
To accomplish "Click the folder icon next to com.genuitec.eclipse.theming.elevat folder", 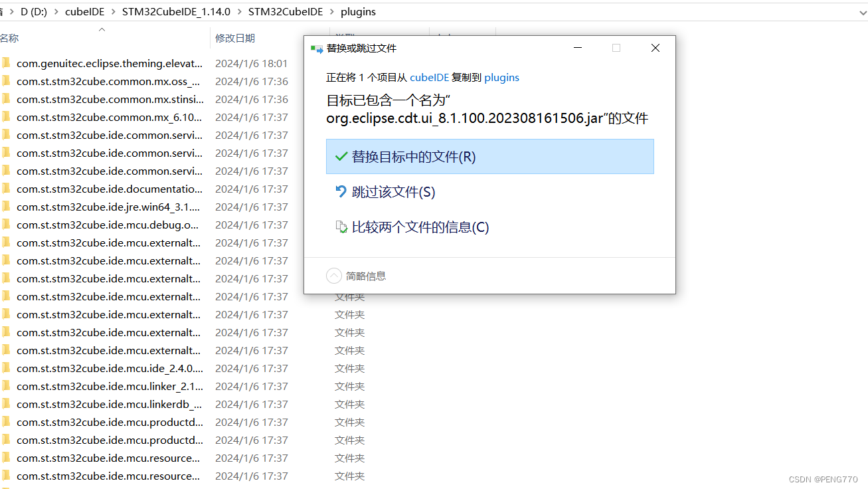I will 7,63.
